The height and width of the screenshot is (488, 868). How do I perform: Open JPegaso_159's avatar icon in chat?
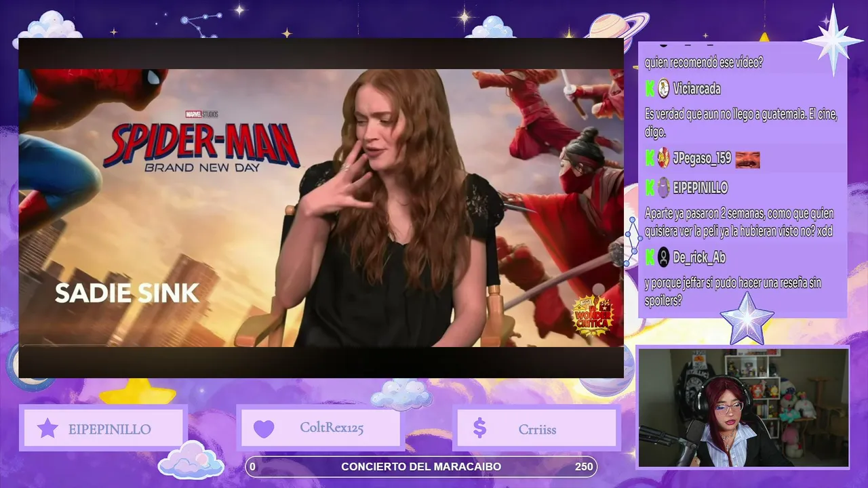[663, 159]
